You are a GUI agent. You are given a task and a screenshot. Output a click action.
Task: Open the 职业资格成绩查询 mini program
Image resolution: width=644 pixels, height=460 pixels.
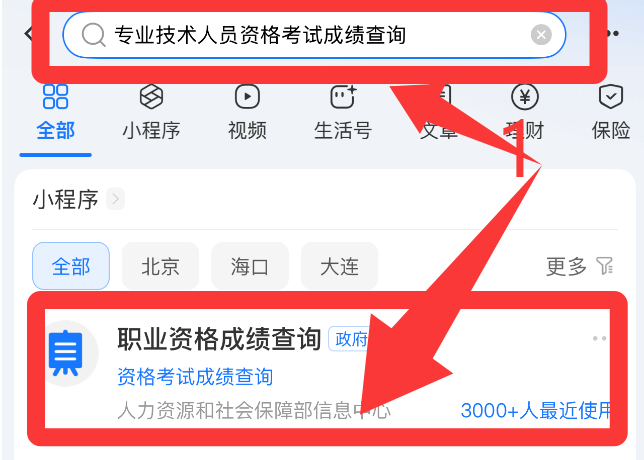click(327, 368)
